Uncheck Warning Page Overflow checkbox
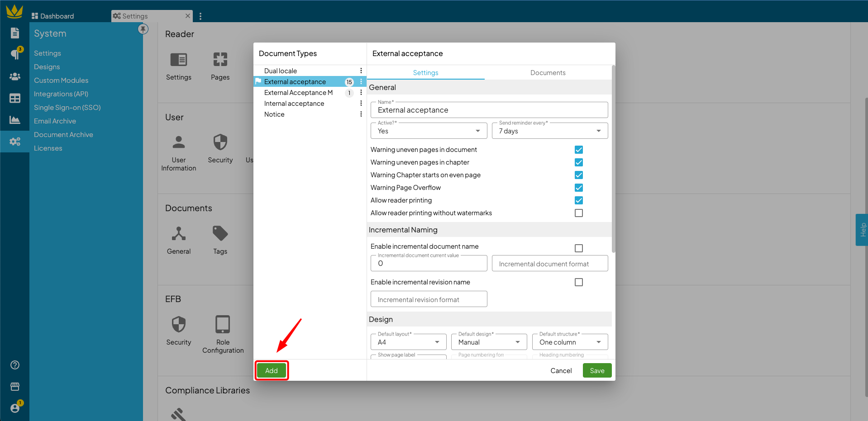The image size is (868, 421). (578, 188)
